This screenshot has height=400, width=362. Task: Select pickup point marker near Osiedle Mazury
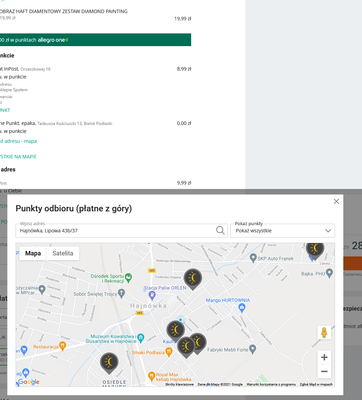point(109,362)
